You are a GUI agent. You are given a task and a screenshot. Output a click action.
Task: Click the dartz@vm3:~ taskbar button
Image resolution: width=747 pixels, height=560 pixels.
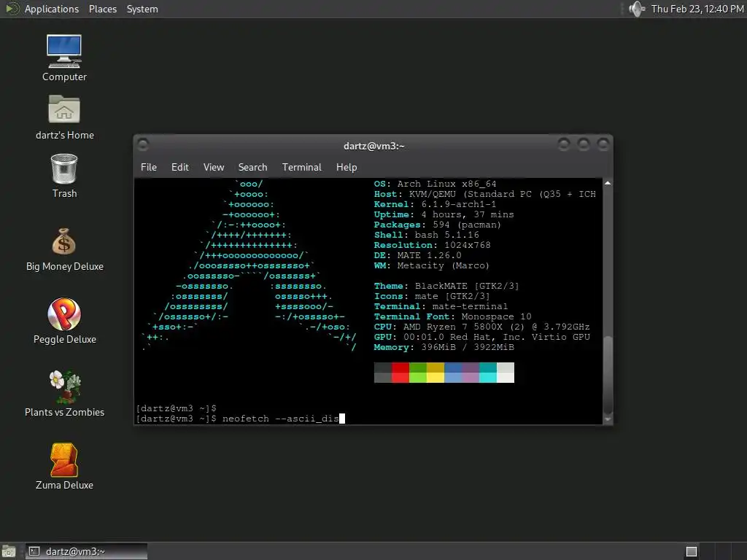[86, 551]
